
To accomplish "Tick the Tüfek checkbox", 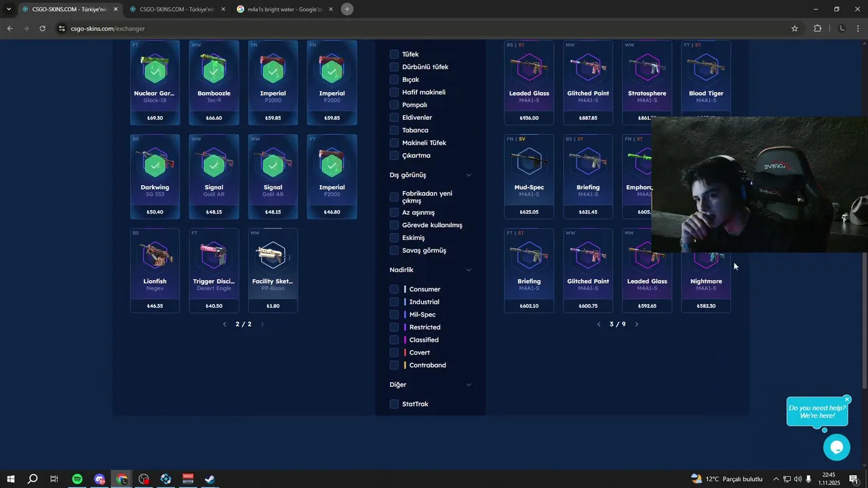I will tap(394, 54).
